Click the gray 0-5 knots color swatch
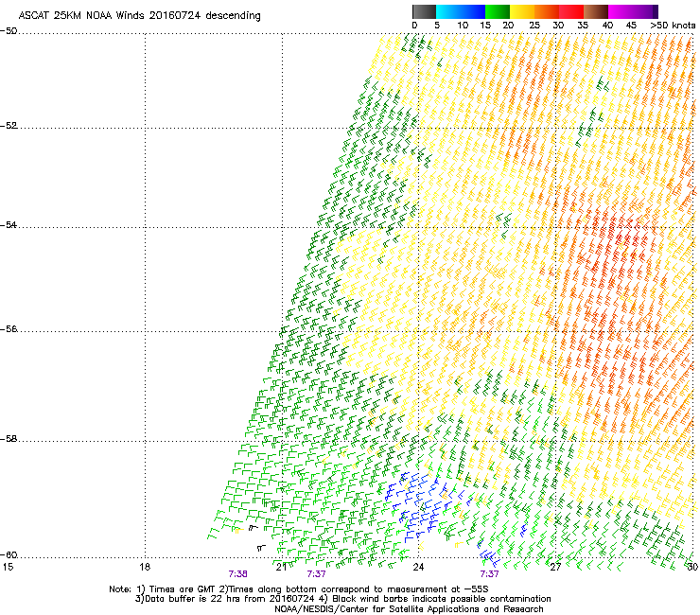700x615 pixels. [424, 11]
